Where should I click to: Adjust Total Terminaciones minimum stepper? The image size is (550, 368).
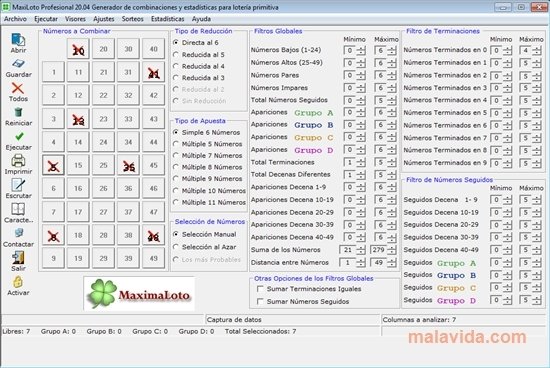(x=361, y=163)
